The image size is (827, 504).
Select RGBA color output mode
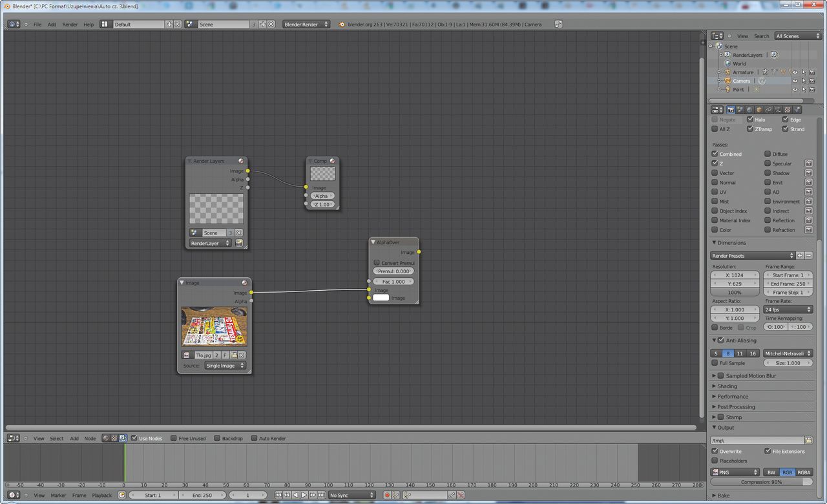pos(804,472)
